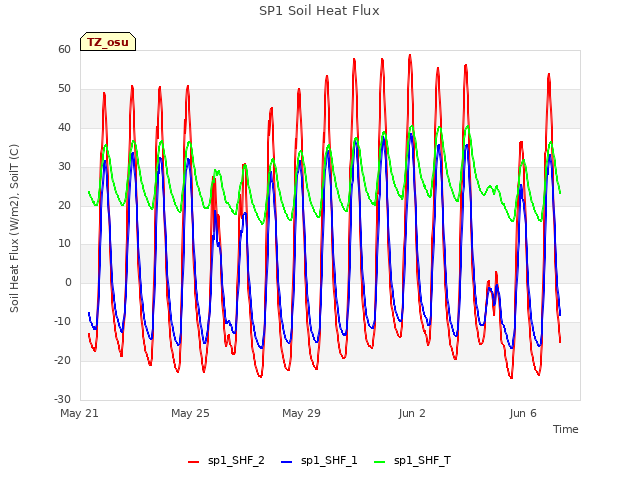Click the 30 y-axis tick label
The height and width of the screenshot is (480, 640).
[64, 166]
